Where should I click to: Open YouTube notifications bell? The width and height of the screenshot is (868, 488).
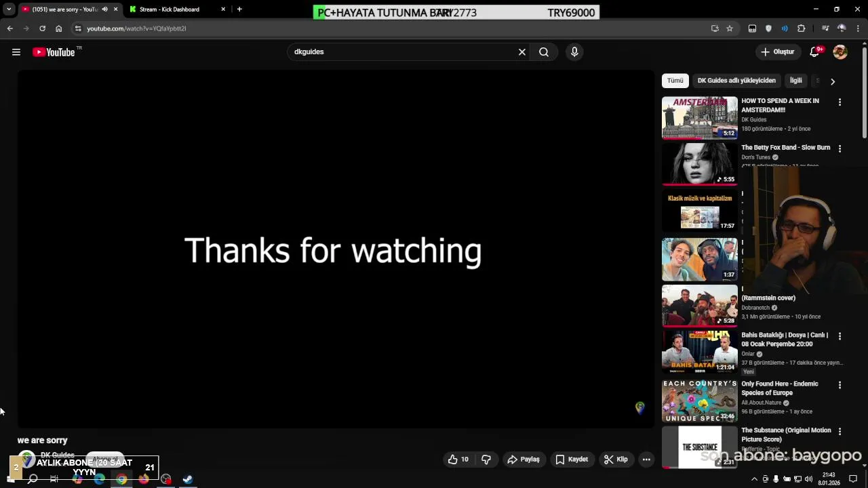pos(815,52)
